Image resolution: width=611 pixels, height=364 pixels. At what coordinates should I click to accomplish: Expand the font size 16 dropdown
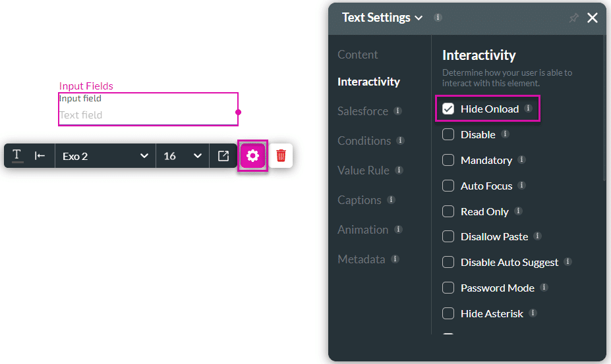point(183,156)
